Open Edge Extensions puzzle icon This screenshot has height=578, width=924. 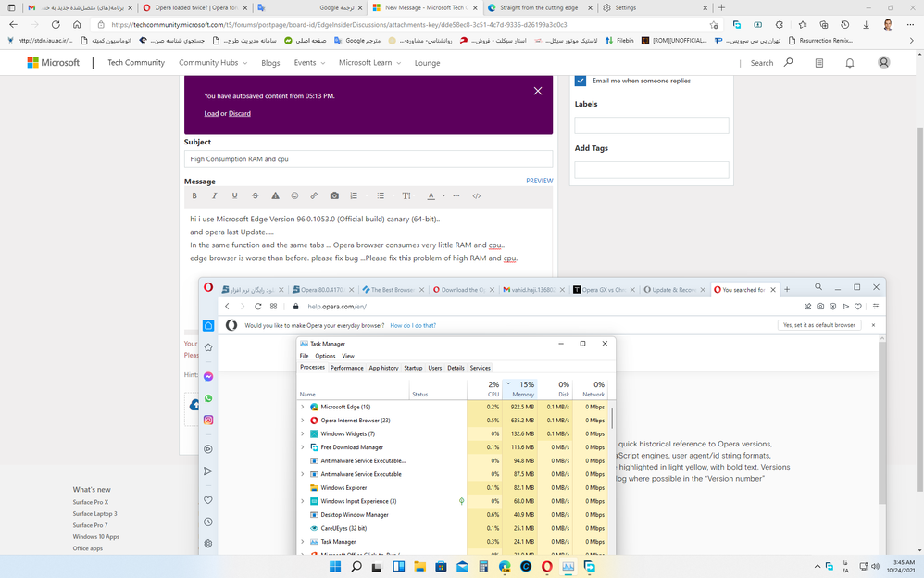click(x=779, y=25)
